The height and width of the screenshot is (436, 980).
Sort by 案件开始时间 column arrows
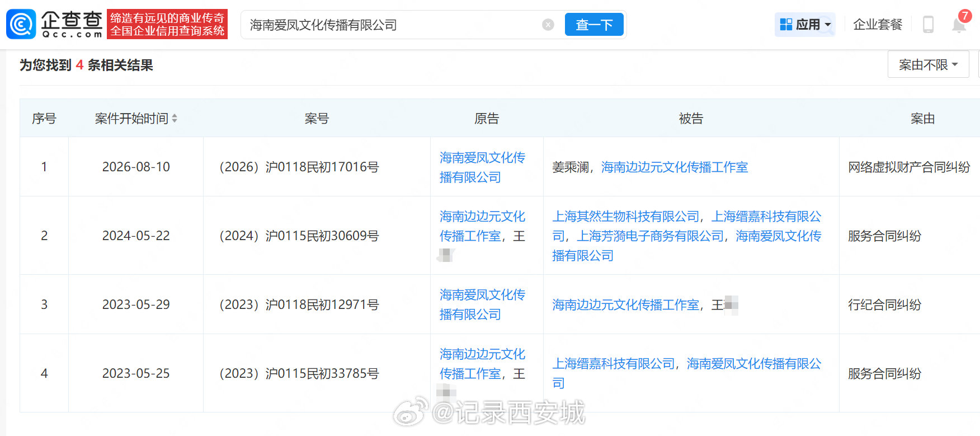coord(175,118)
